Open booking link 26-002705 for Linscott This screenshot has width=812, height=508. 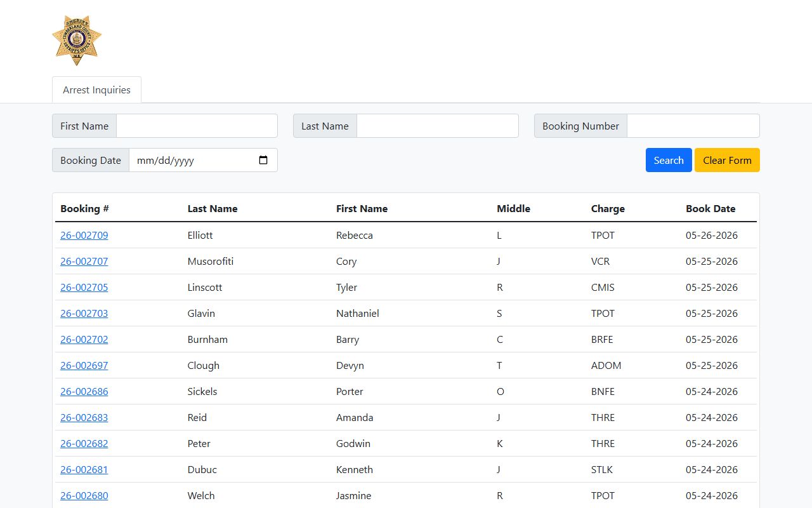tap(84, 287)
